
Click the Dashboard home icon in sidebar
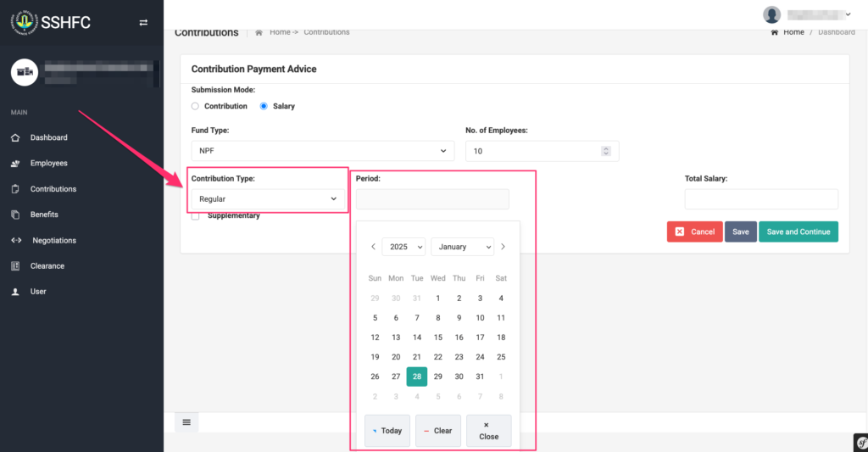coord(14,137)
